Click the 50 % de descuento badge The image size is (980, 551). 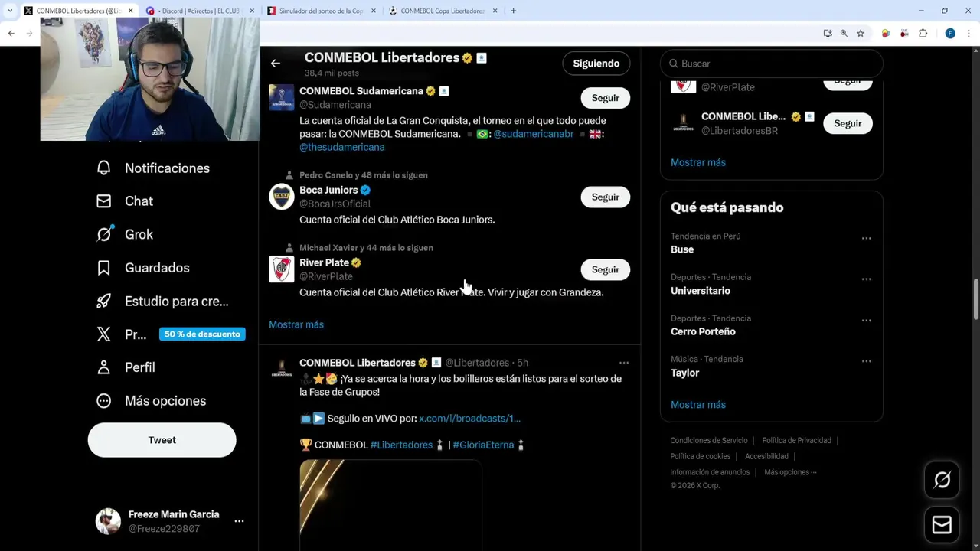click(x=202, y=334)
